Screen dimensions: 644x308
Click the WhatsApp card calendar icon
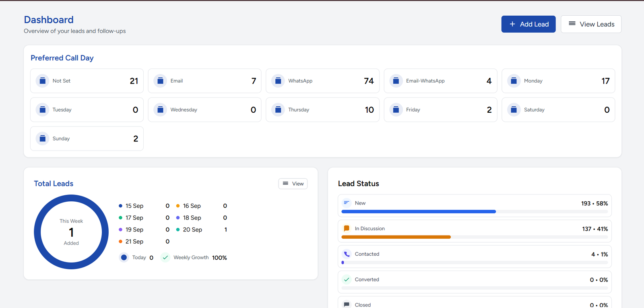pyautogui.click(x=278, y=81)
